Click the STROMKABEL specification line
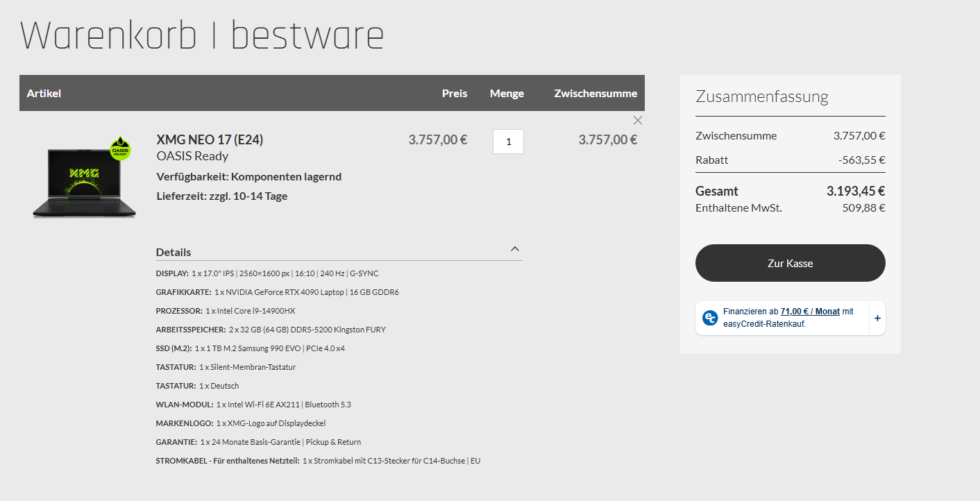 318,461
